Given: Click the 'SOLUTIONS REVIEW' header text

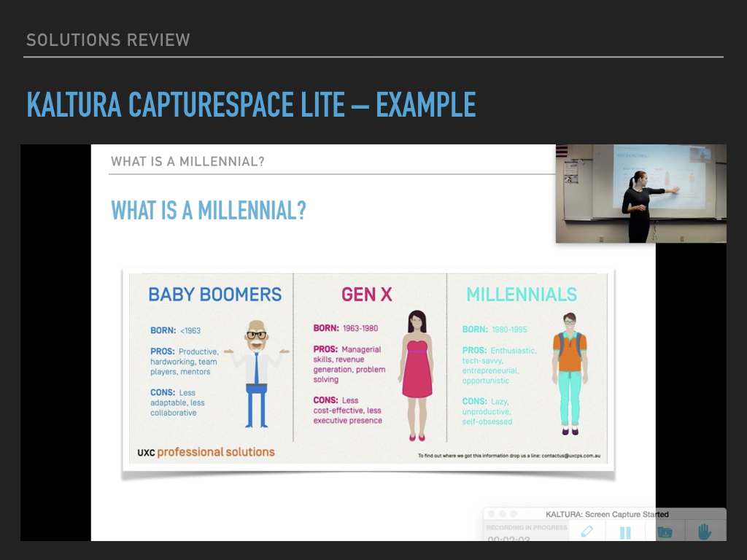Looking at the screenshot, I should point(108,40).
